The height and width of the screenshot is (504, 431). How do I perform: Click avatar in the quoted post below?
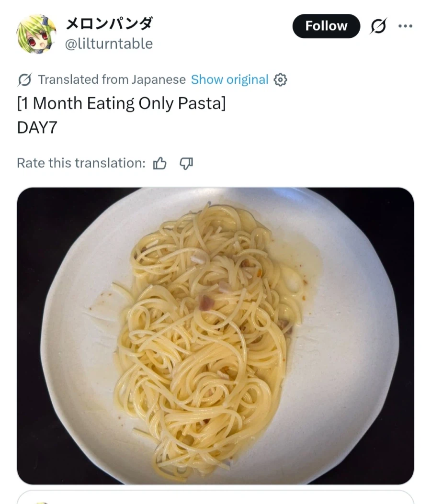pos(42,502)
